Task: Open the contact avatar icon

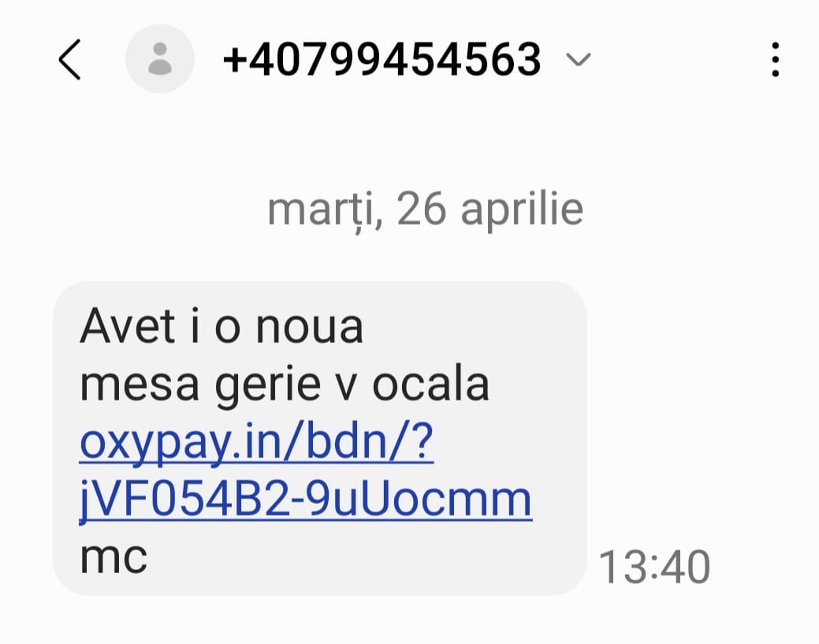Action: click(160, 59)
